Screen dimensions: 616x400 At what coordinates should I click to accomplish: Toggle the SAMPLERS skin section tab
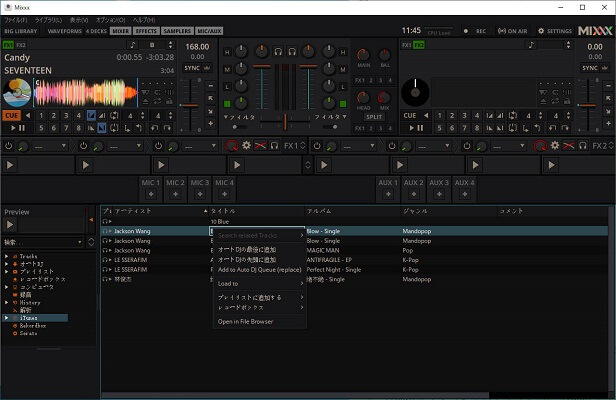click(x=177, y=31)
